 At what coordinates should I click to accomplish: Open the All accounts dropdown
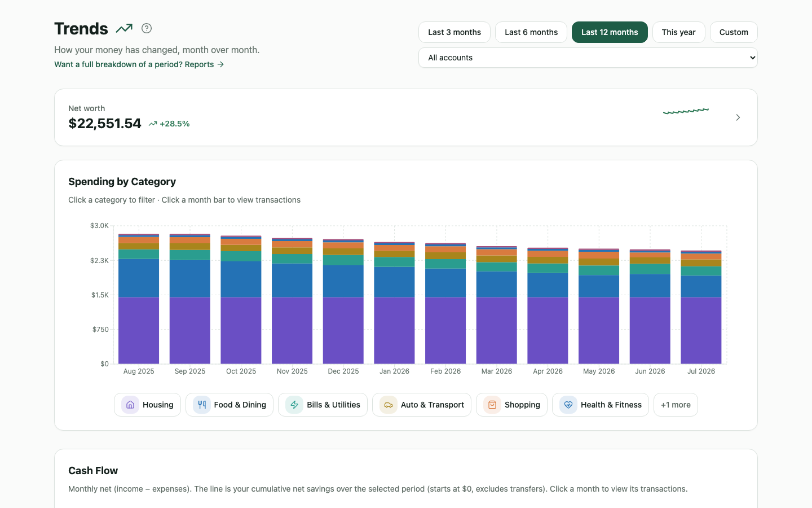588,58
